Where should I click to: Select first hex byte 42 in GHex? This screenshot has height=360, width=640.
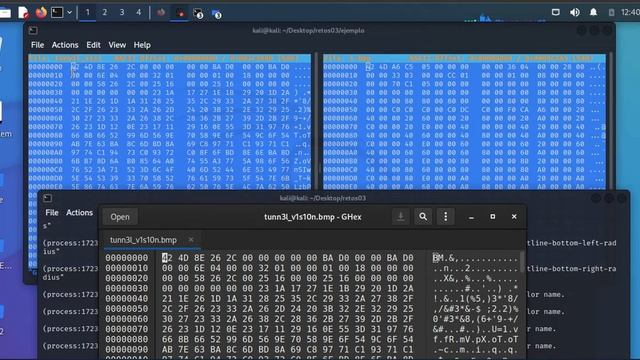click(x=167, y=258)
